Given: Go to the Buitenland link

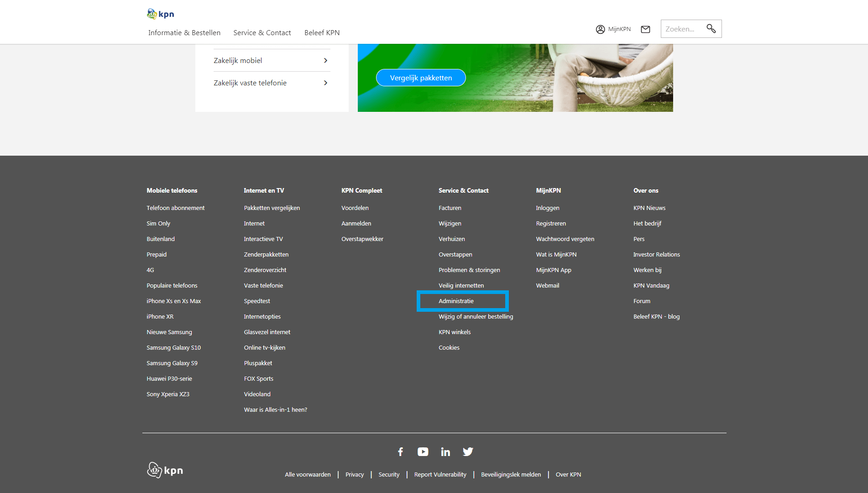Looking at the screenshot, I should click(161, 239).
